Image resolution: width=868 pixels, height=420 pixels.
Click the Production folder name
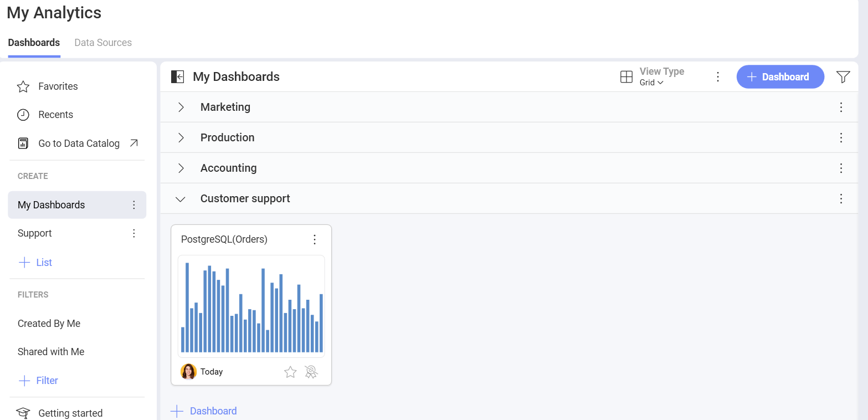coord(228,138)
